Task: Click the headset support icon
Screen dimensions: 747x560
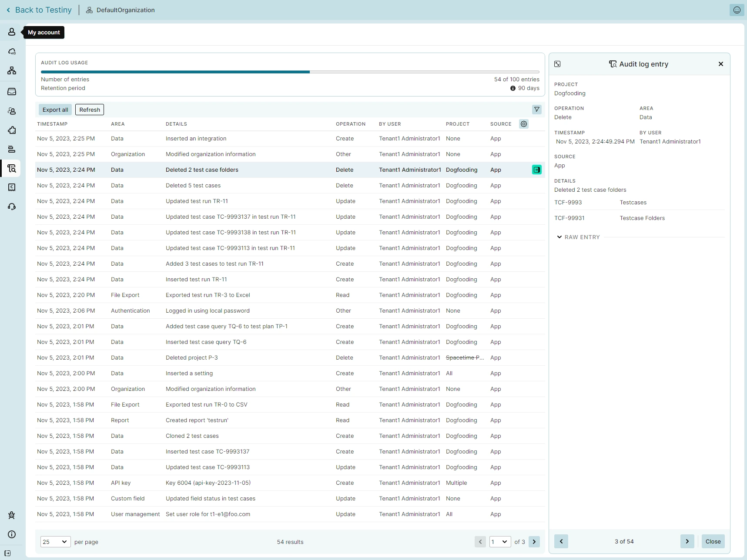Action: (12, 207)
